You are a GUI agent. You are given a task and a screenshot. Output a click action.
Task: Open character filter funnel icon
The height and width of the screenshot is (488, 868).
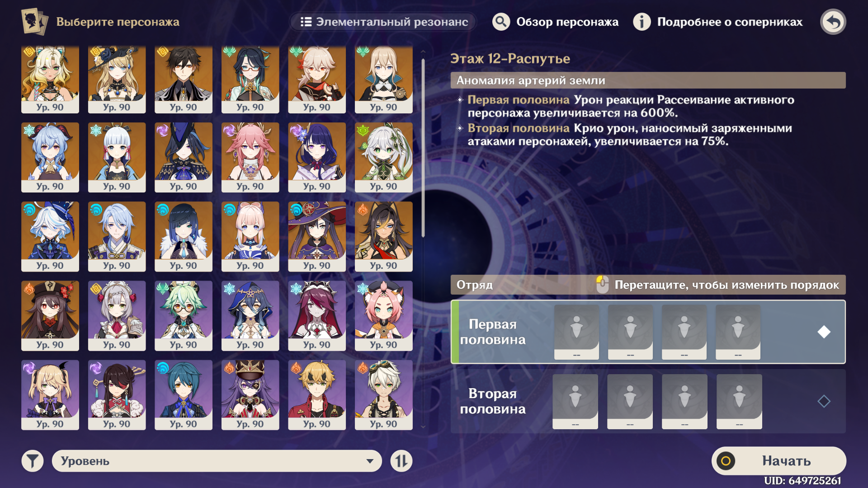pyautogui.click(x=33, y=461)
